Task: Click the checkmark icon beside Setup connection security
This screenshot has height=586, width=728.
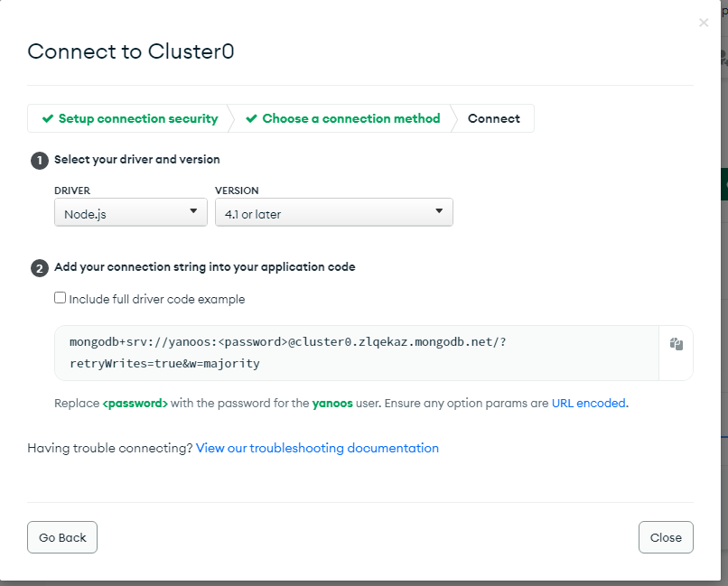Action: click(x=48, y=118)
